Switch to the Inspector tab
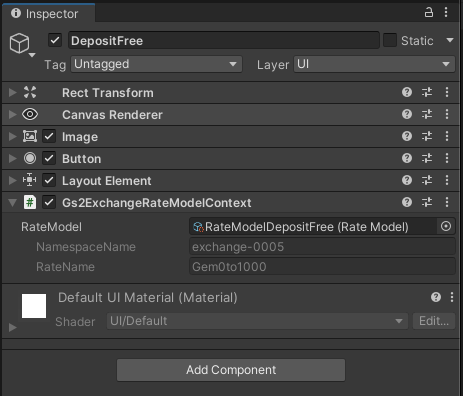The width and height of the screenshot is (463, 396). (48, 14)
